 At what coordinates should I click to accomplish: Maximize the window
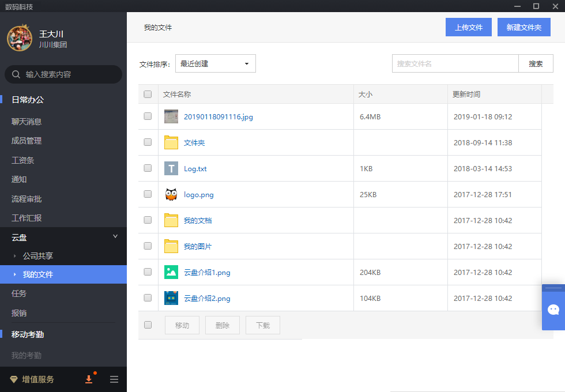(536, 6)
